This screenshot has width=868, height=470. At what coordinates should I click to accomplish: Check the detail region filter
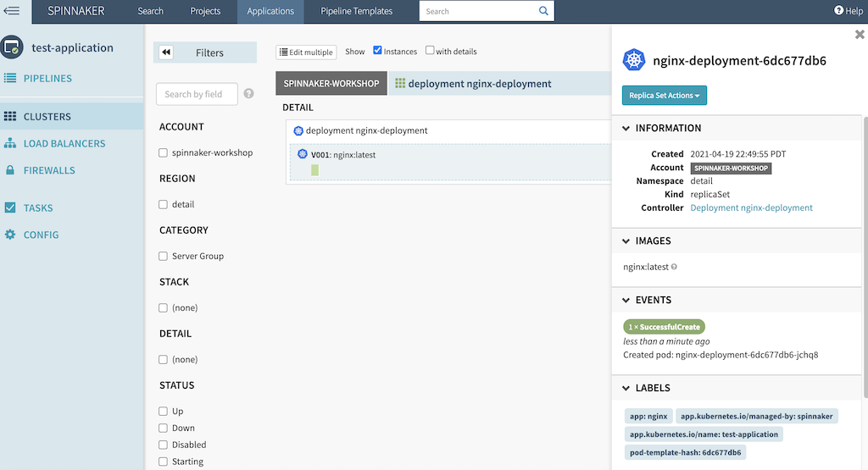163,204
